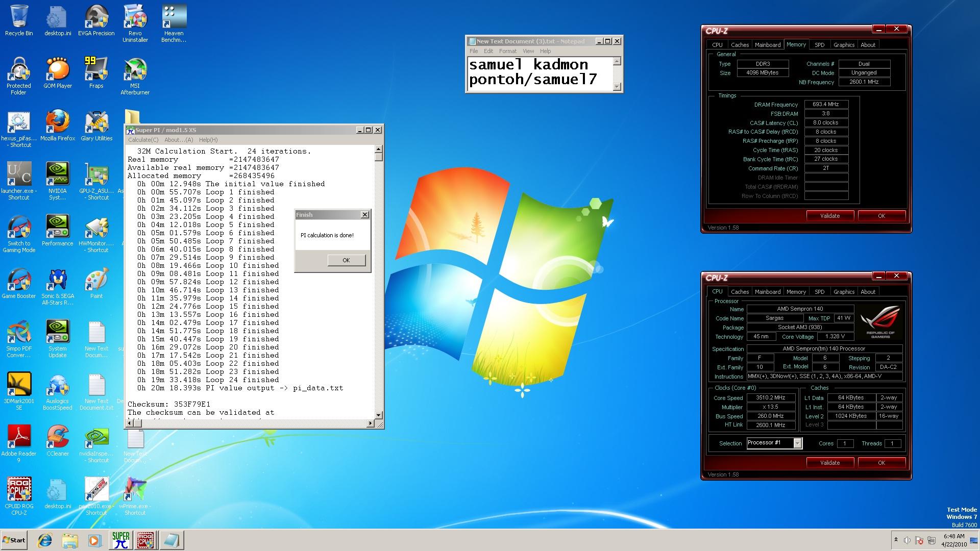Switch to SPD tab in upper CPU-Z
The width and height of the screenshot is (980, 551).
pyautogui.click(x=819, y=45)
